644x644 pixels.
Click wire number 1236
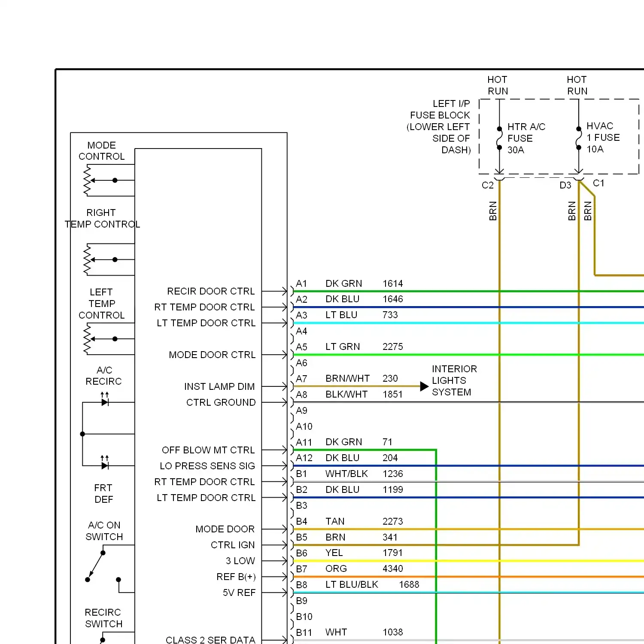click(x=393, y=474)
